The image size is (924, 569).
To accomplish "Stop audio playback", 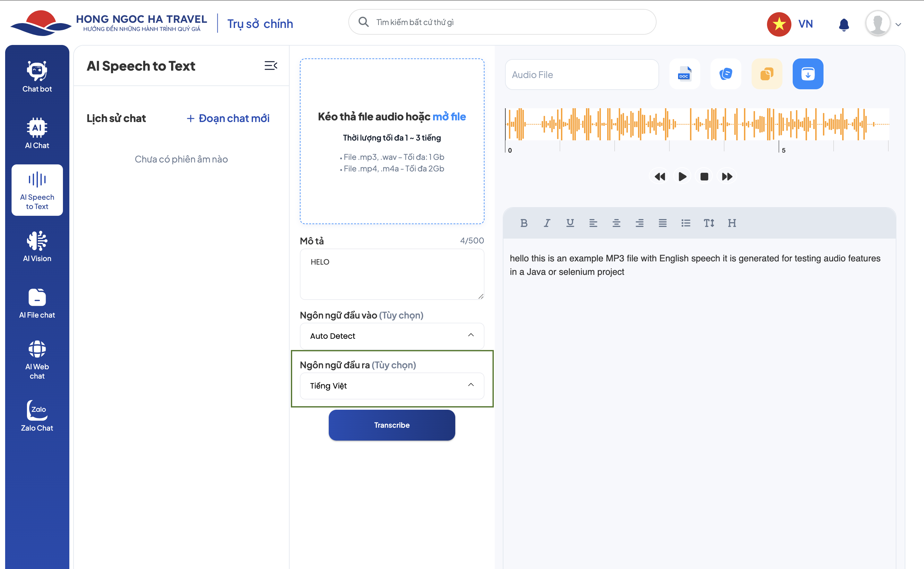I will [x=704, y=177].
